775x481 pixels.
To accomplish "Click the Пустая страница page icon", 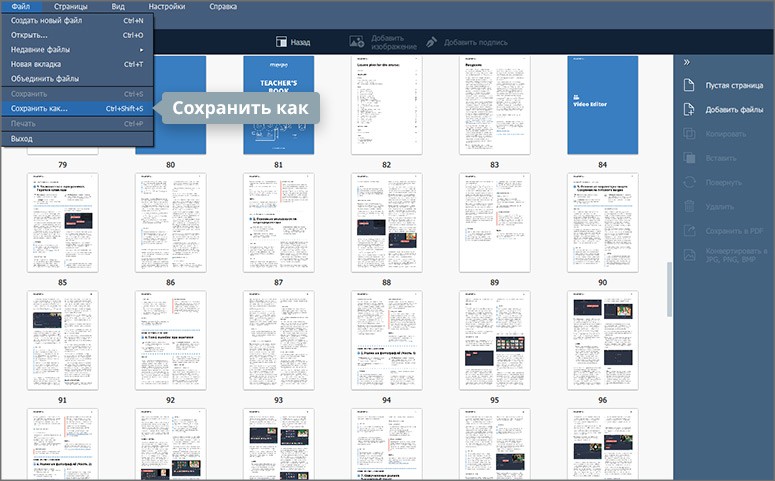I will point(689,85).
